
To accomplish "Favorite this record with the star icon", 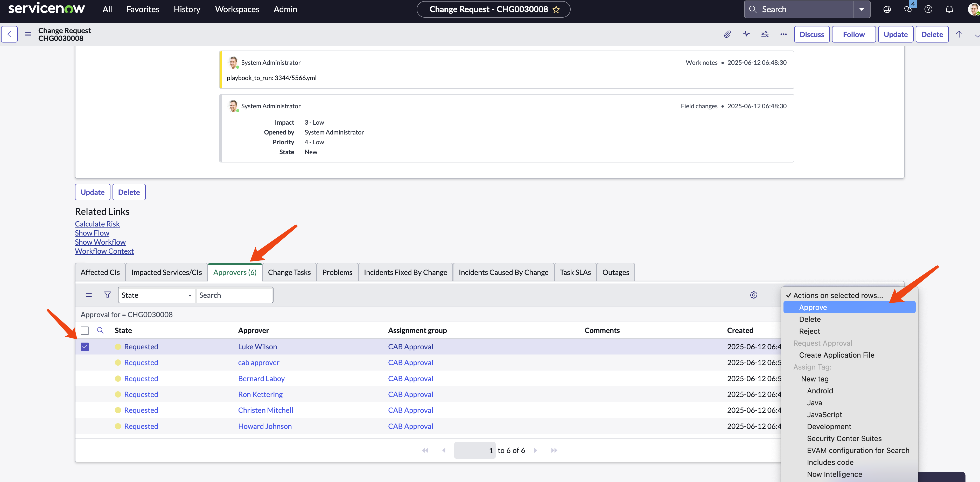I will (556, 10).
